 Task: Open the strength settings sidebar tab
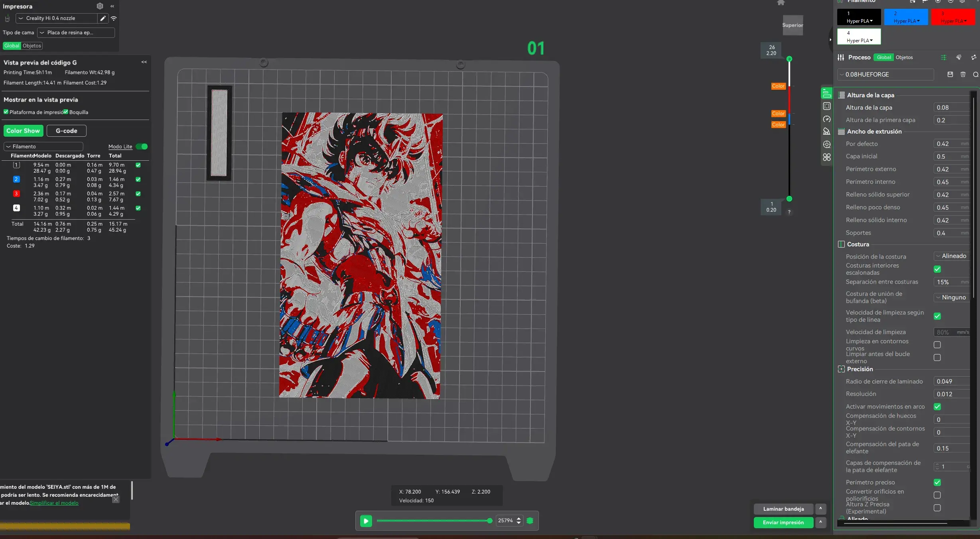tap(827, 106)
